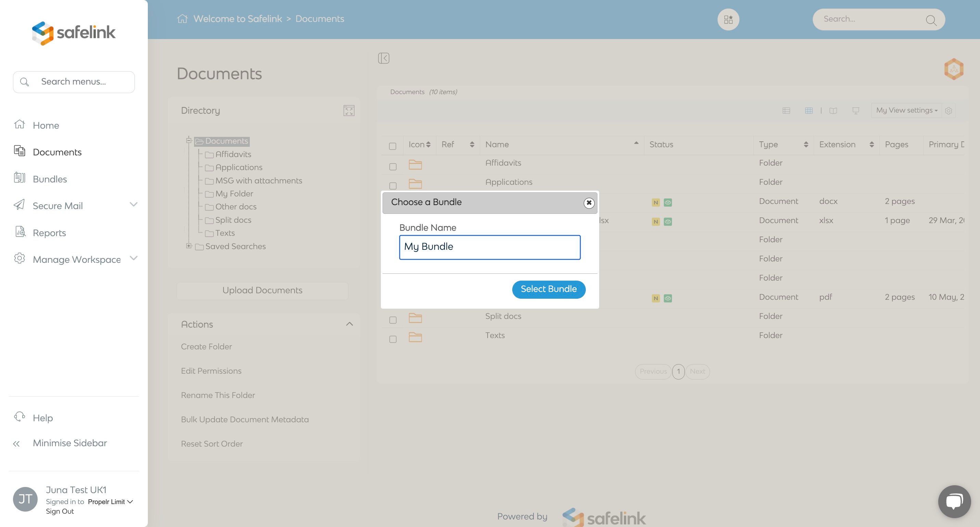Click the view settings gear icon
This screenshot has height=527, width=980.
[949, 111]
